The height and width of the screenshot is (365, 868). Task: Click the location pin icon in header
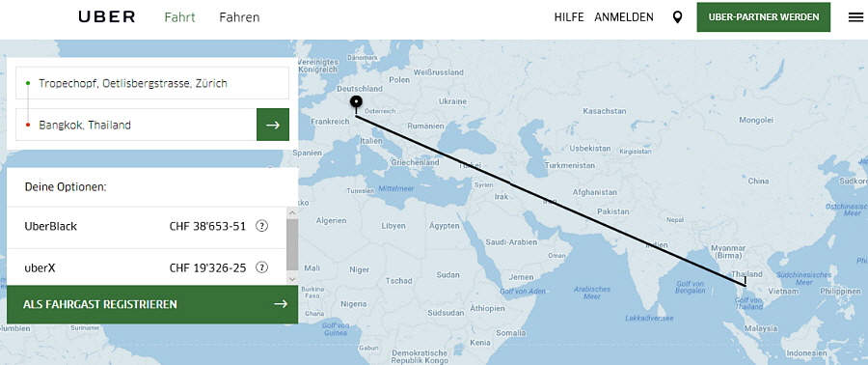[677, 17]
